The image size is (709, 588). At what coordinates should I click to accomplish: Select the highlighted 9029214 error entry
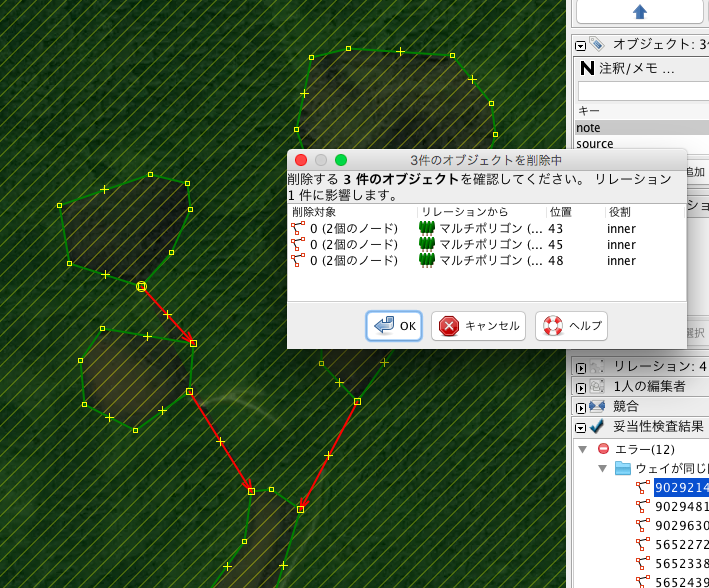click(x=681, y=488)
